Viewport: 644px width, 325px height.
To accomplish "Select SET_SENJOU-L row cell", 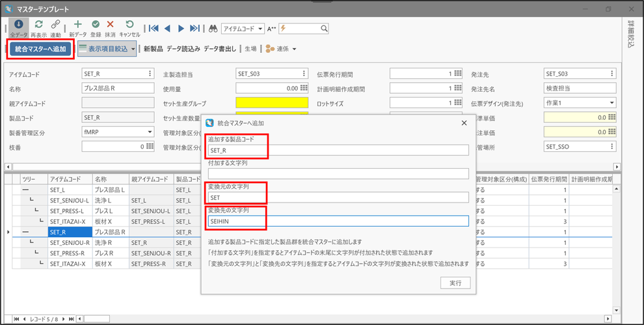I will click(x=70, y=201).
